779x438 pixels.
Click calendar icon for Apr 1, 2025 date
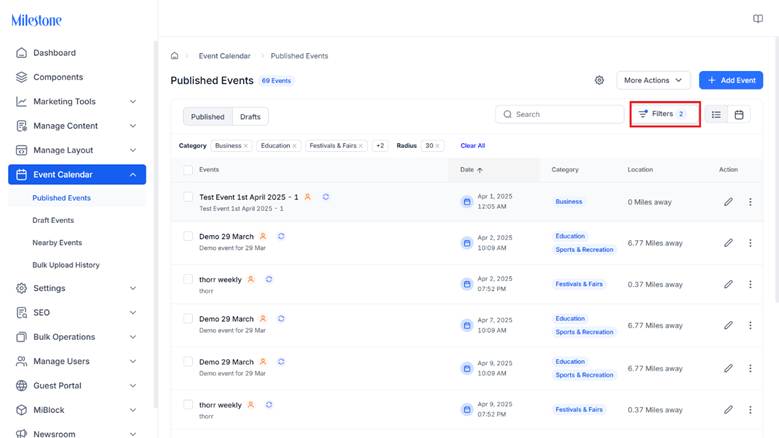point(467,202)
